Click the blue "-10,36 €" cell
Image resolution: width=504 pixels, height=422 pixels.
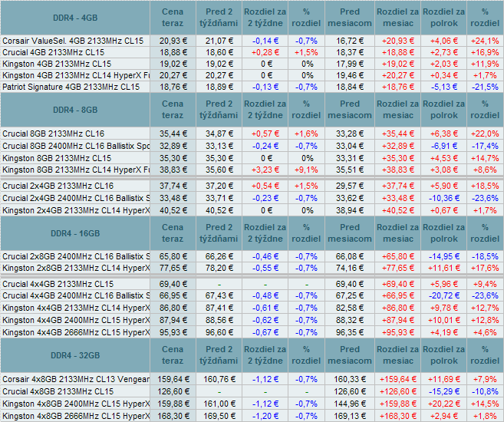[x=444, y=198]
